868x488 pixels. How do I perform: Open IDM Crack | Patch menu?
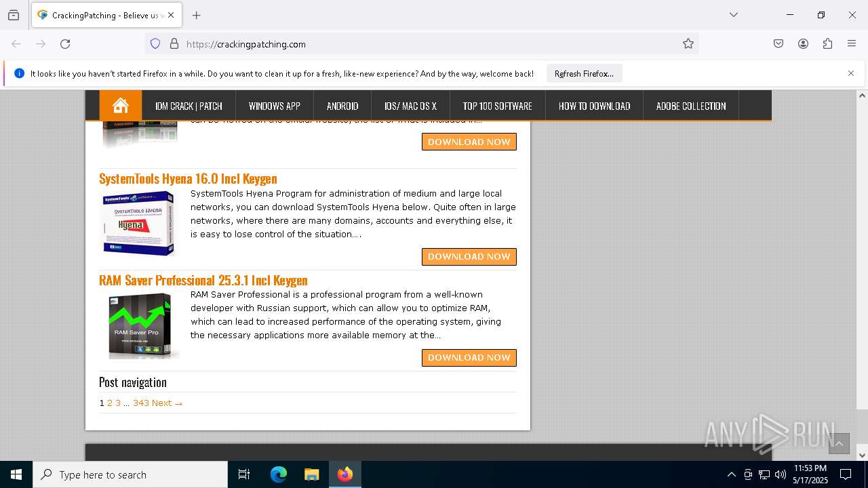click(x=189, y=106)
